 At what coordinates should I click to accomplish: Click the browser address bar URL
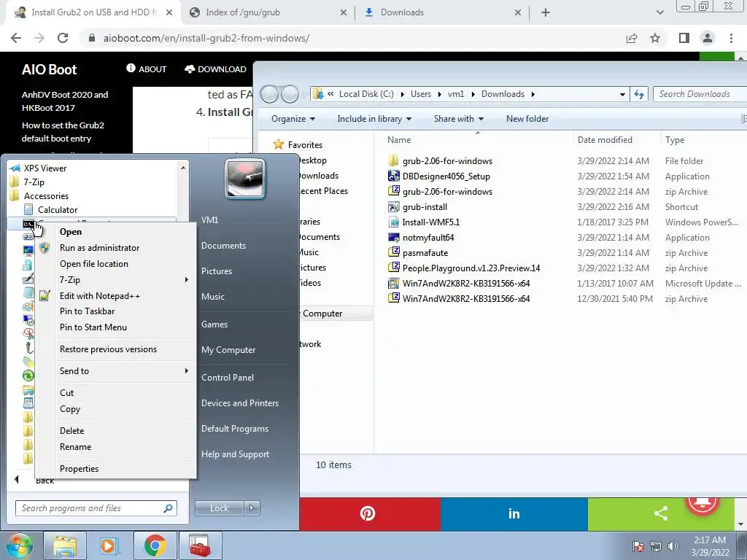coord(206,38)
